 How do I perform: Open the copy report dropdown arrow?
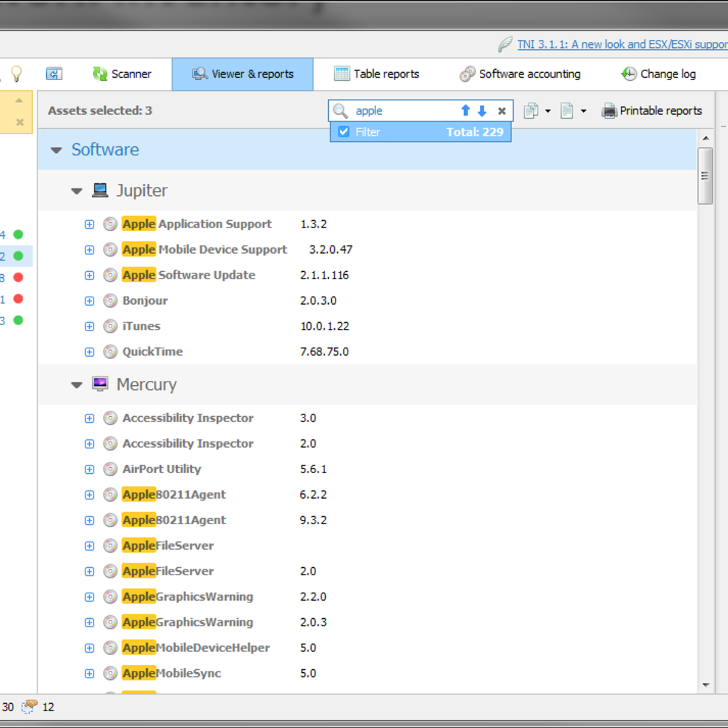[x=548, y=111]
